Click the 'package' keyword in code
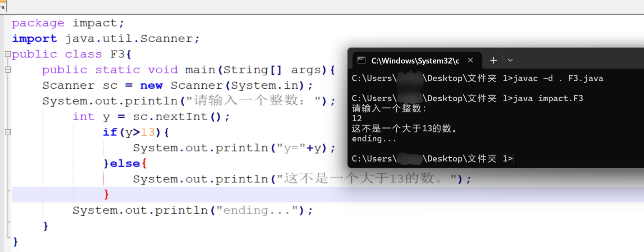This screenshot has height=252, width=644. pyautogui.click(x=38, y=23)
